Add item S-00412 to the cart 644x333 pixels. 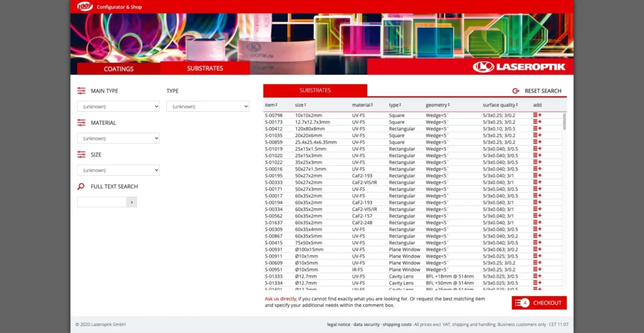click(x=537, y=129)
